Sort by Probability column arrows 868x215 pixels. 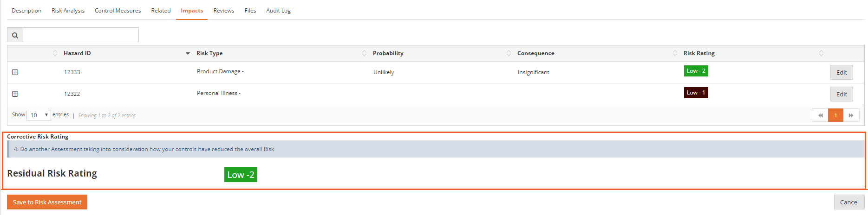(x=509, y=53)
